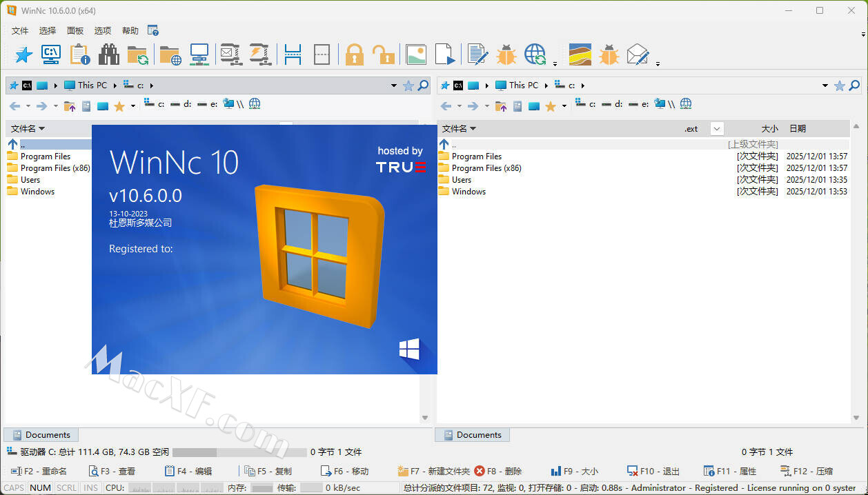This screenshot has height=495, width=868.
Task: Click the closed padlock encrypt icon
Action: point(354,54)
